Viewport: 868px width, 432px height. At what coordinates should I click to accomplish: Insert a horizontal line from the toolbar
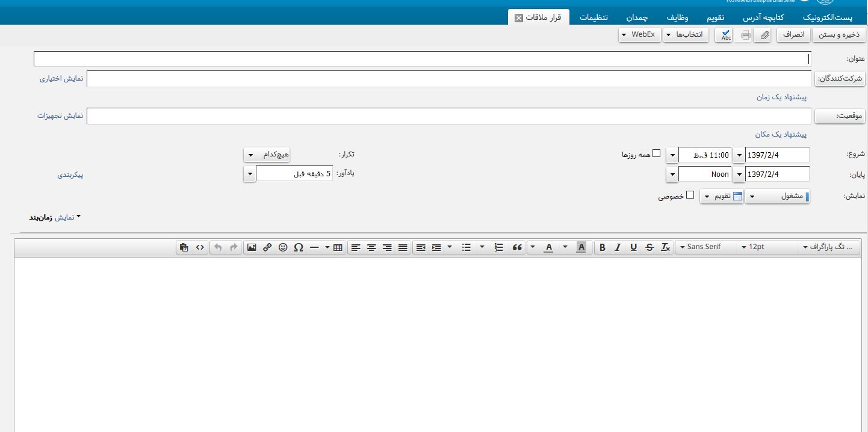(314, 247)
